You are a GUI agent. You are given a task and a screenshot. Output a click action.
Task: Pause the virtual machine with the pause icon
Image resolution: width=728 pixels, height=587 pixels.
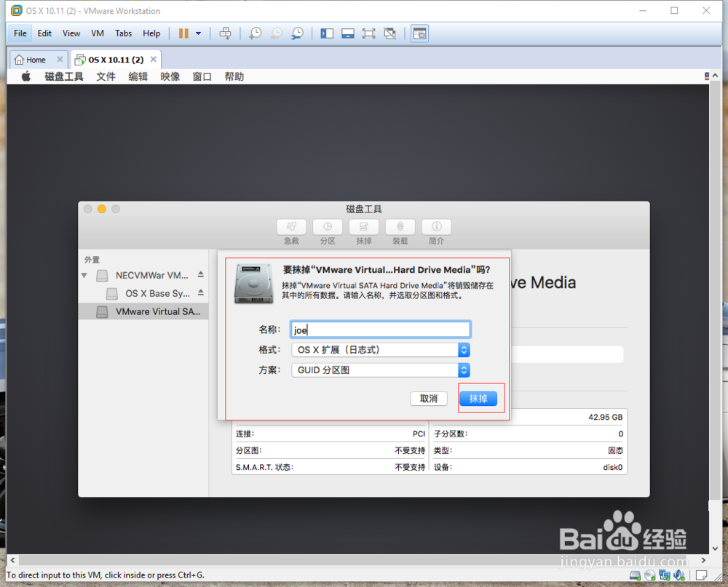[x=183, y=33]
